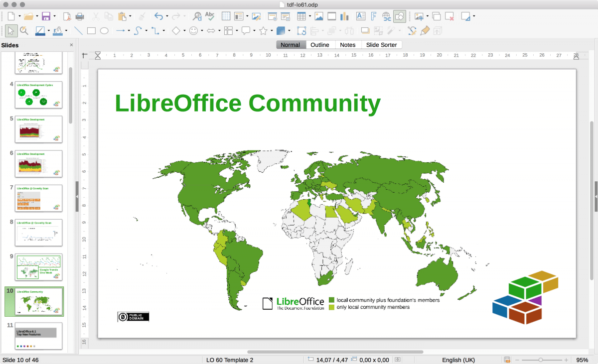Open the stars shapes dropdown arrow
Image resolution: width=598 pixels, height=364 pixels.
[x=272, y=31]
